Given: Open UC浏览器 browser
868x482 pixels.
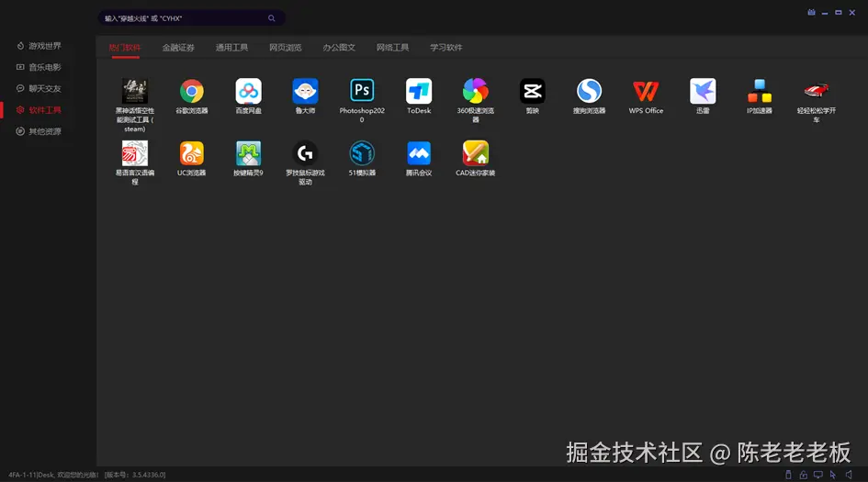Looking at the screenshot, I should tap(192, 153).
